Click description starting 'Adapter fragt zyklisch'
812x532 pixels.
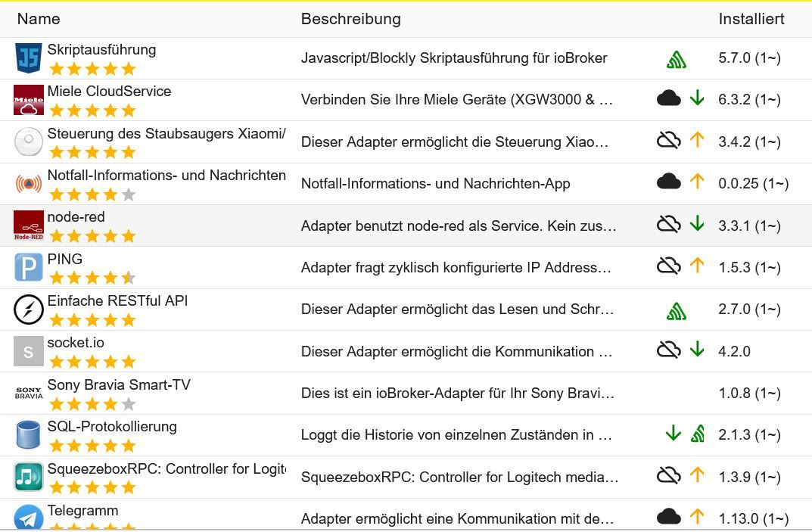456,267
